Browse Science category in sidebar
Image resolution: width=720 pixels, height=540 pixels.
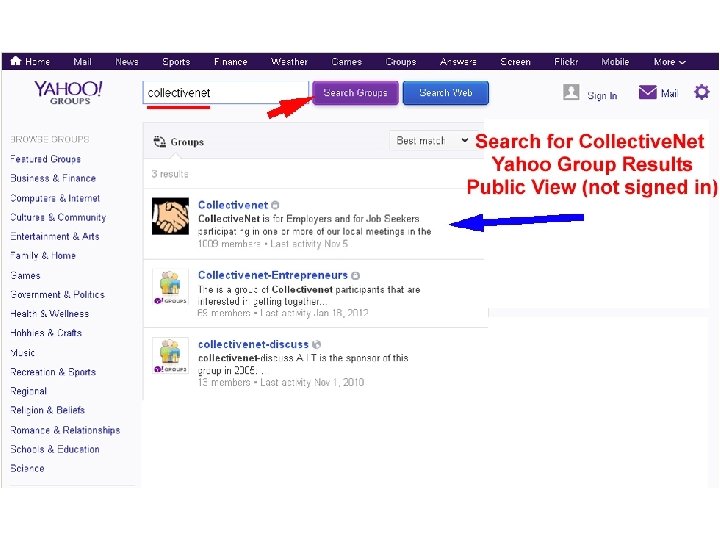[27, 468]
